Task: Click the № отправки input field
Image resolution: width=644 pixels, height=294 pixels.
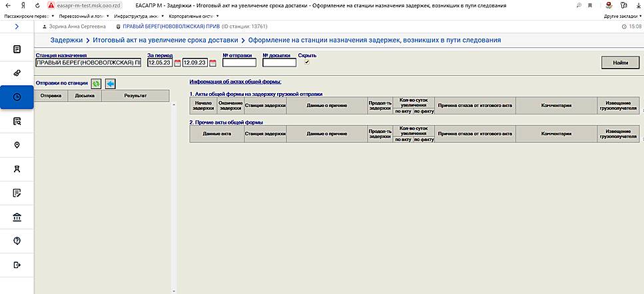Action: (239, 63)
